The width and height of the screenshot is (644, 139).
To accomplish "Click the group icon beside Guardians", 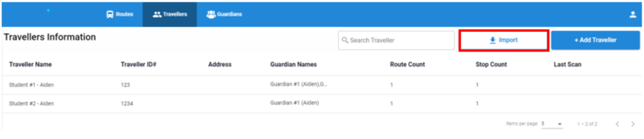I will click(x=211, y=14).
